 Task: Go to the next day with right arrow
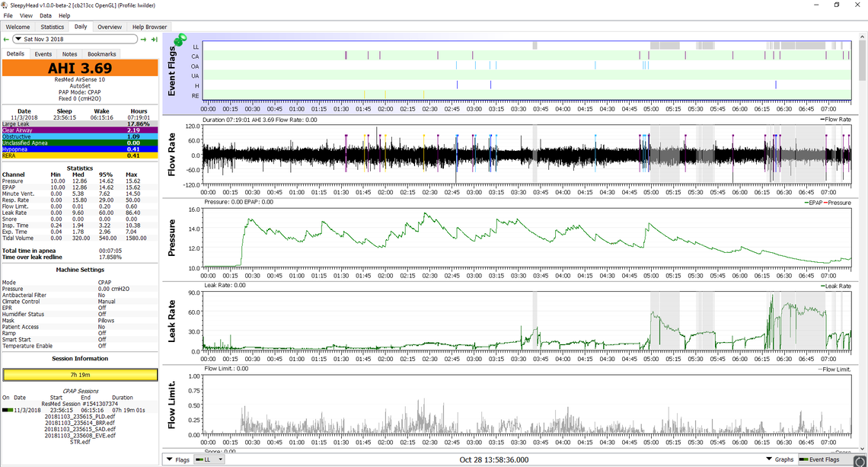pos(143,39)
